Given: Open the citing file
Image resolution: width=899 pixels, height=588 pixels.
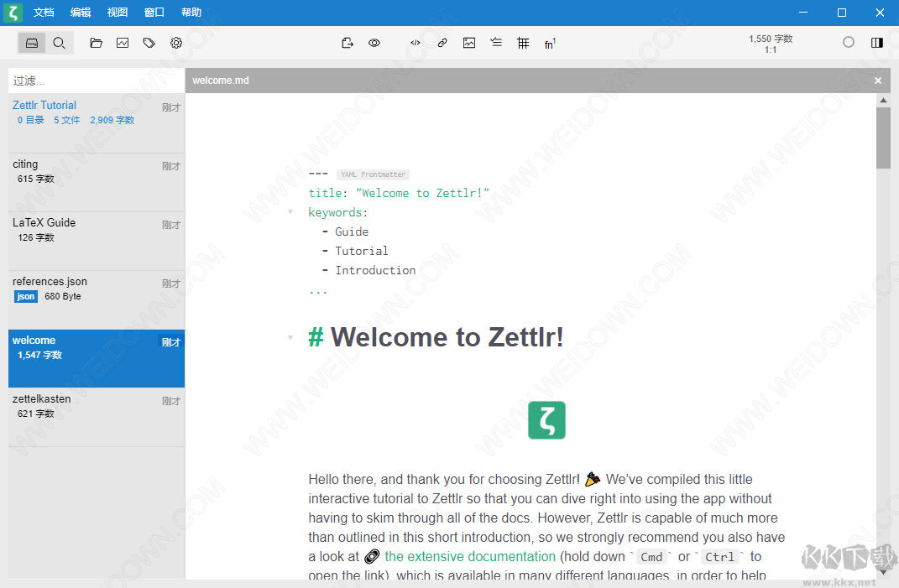Looking at the screenshot, I should 97,182.
